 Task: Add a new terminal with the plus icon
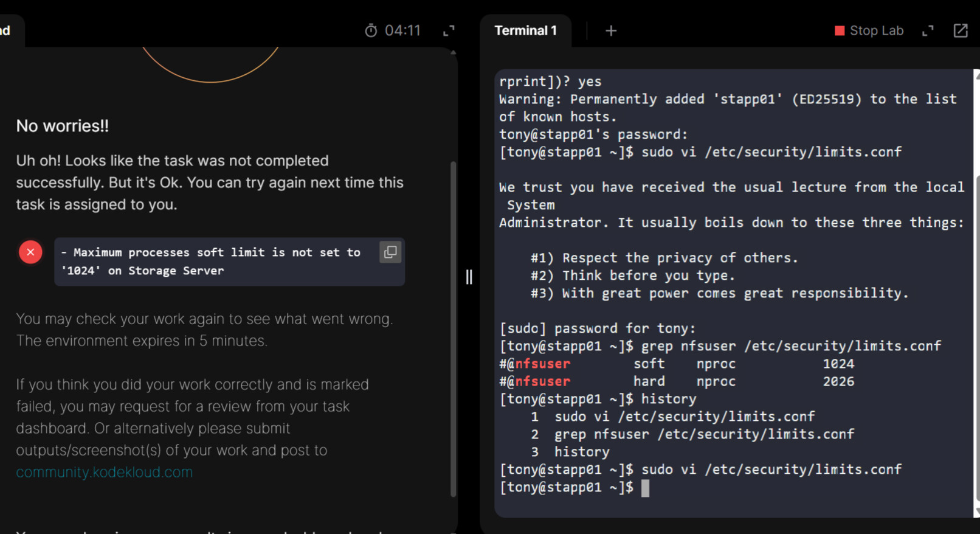pyautogui.click(x=611, y=30)
